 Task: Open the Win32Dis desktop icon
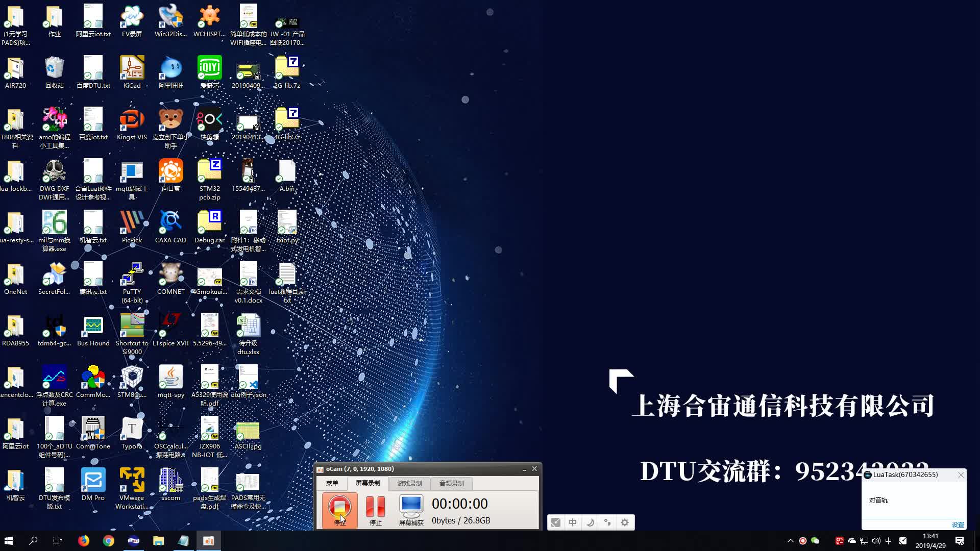point(170,21)
